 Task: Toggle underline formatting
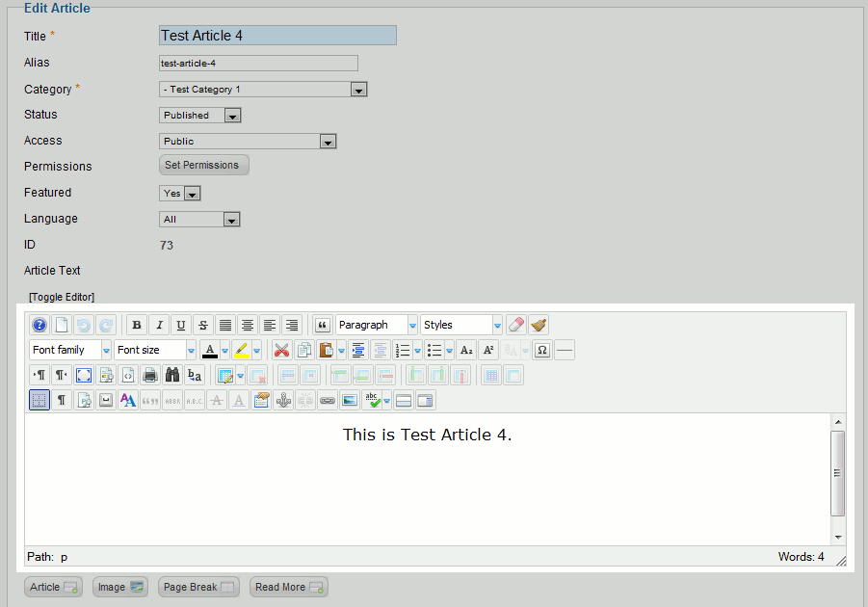pos(181,325)
